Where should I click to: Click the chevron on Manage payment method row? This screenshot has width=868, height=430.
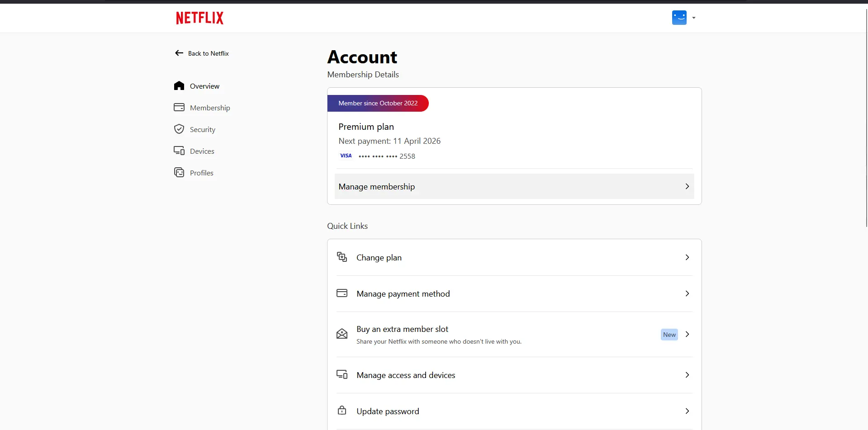(687, 293)
